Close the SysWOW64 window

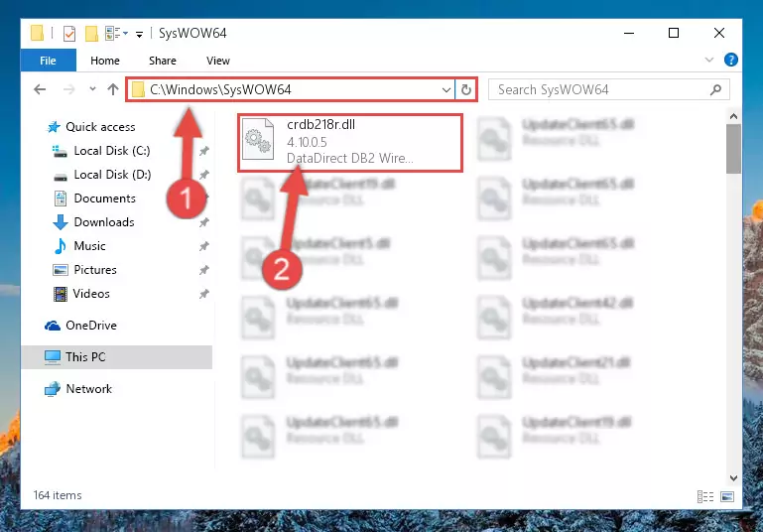point(719,33)
